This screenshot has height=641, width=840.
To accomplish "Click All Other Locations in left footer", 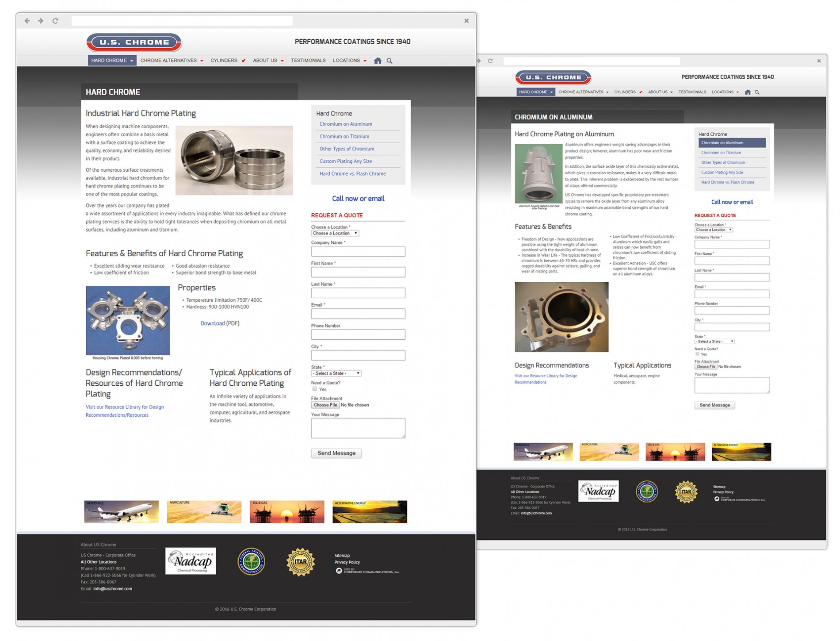I will point(99,562).
